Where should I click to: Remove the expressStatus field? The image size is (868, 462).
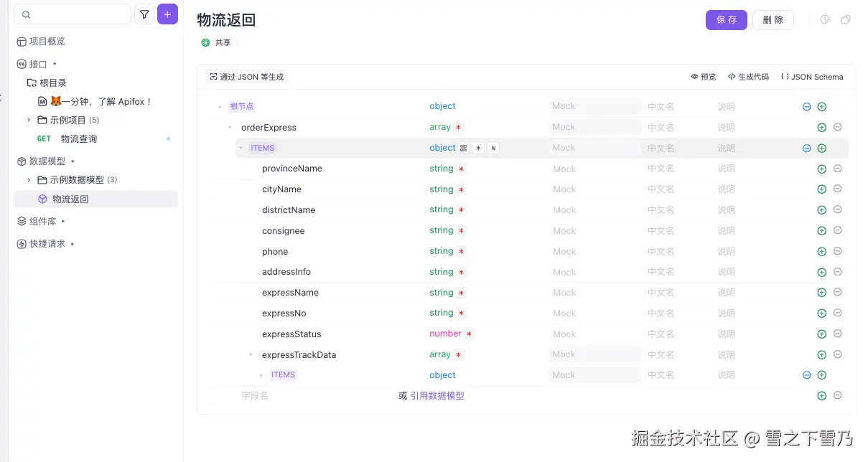pos(838,334)
